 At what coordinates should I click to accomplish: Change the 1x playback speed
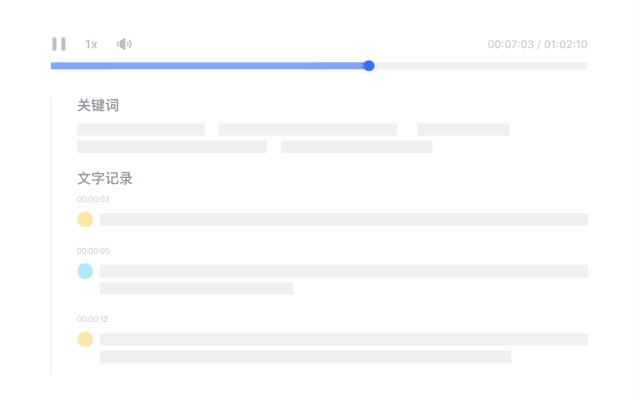[x=91, y=44]
